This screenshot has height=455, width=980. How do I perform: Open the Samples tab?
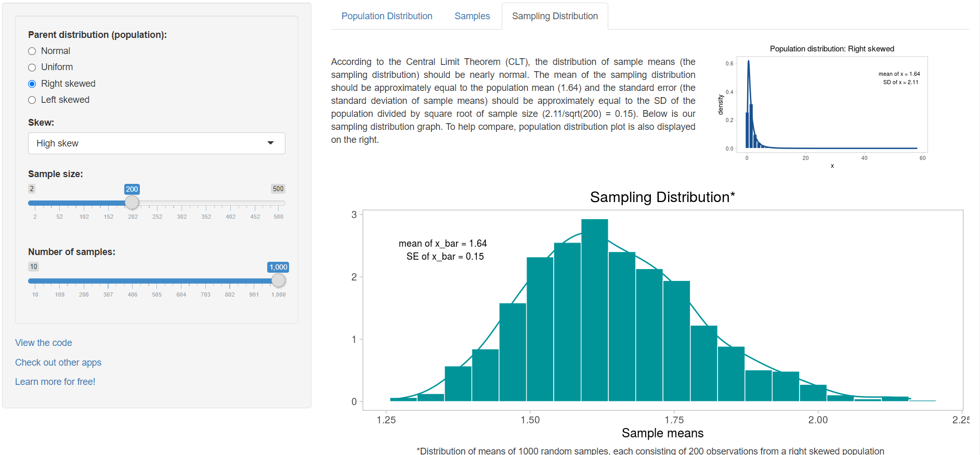click(x=472, y=16)
